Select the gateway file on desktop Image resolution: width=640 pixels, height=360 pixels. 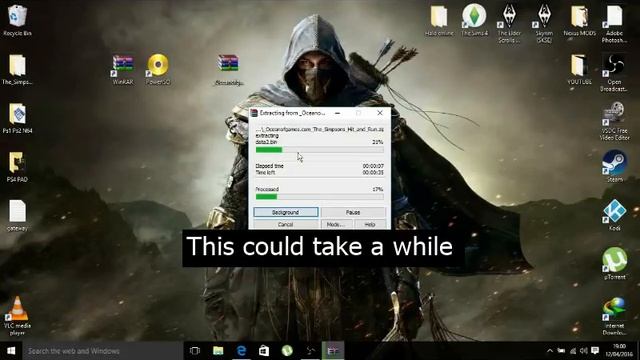point(17,216)
